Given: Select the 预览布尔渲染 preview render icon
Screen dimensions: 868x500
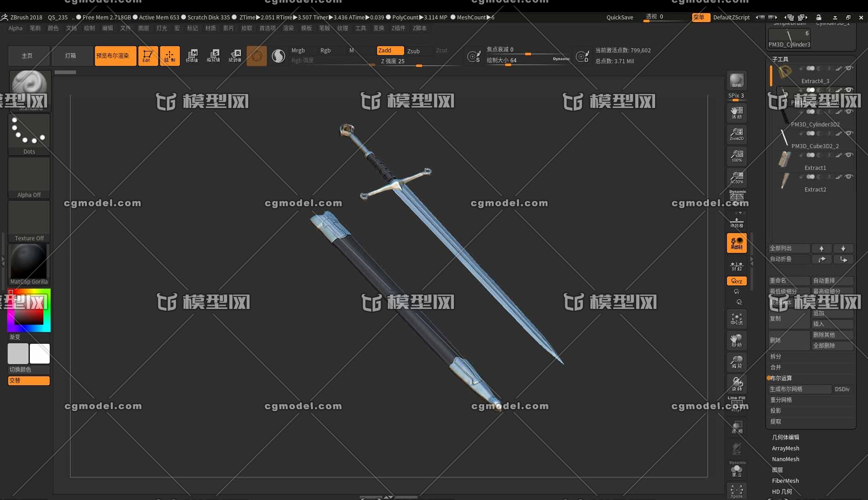Looking at the screenshot, I should pyautogui.click(x=114, y=55).
